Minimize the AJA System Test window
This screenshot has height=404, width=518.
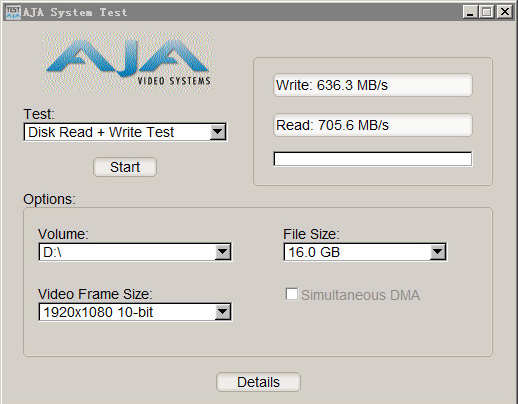pyautogui.click(x=470, y=12)
